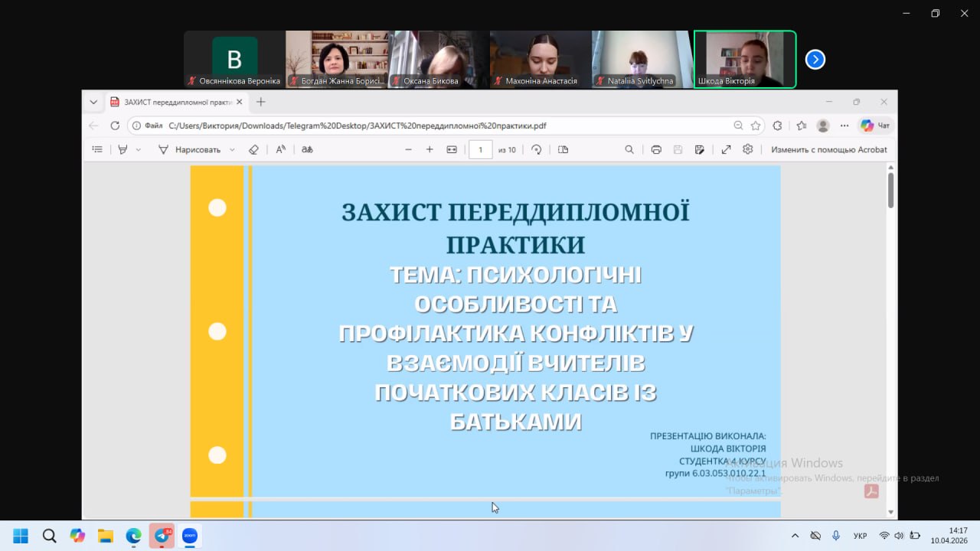Open PDF settings gear
This screenshot has height=551, width=980.
(748, 150)
